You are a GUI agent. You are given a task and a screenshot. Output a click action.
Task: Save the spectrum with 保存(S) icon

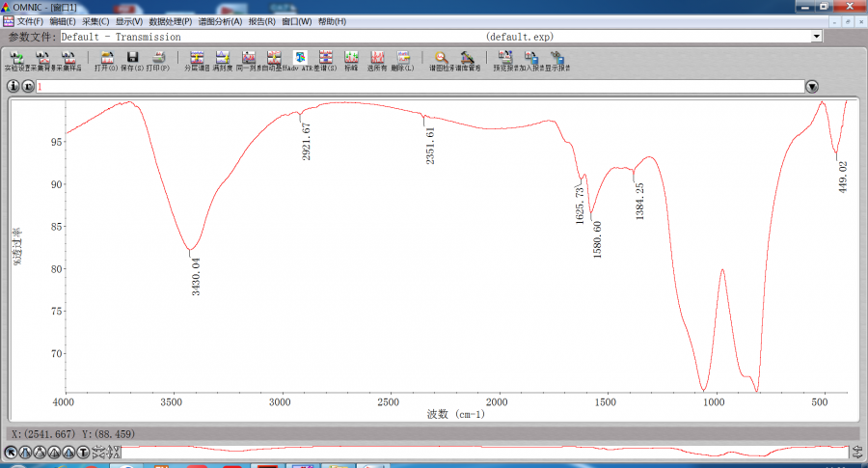click(x=132, y=61)
